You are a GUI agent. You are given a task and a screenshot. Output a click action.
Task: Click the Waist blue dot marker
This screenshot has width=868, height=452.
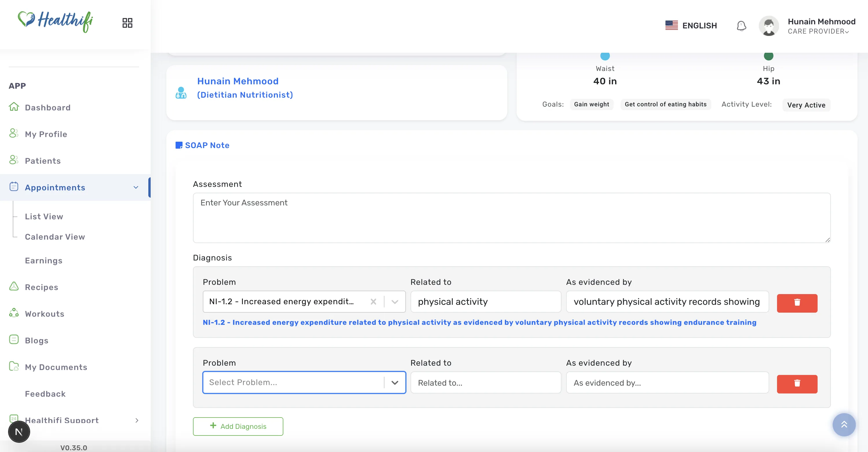605,56
